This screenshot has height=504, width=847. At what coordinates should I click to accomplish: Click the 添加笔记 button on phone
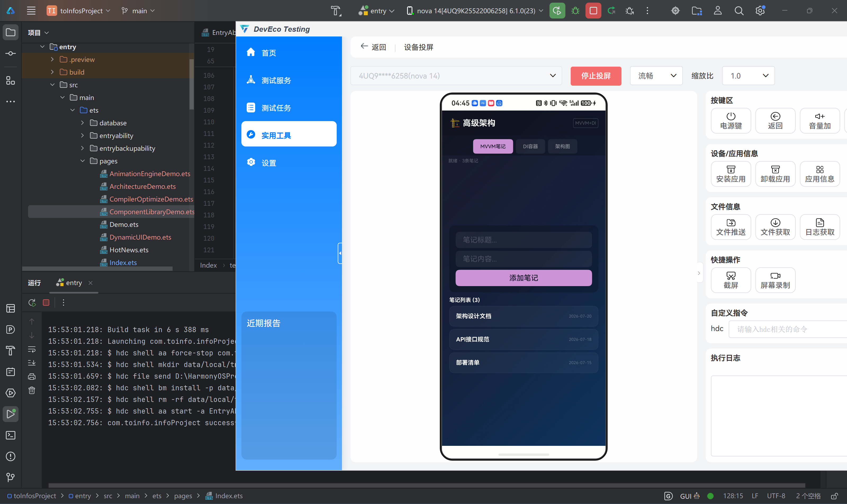coord(524,278)
